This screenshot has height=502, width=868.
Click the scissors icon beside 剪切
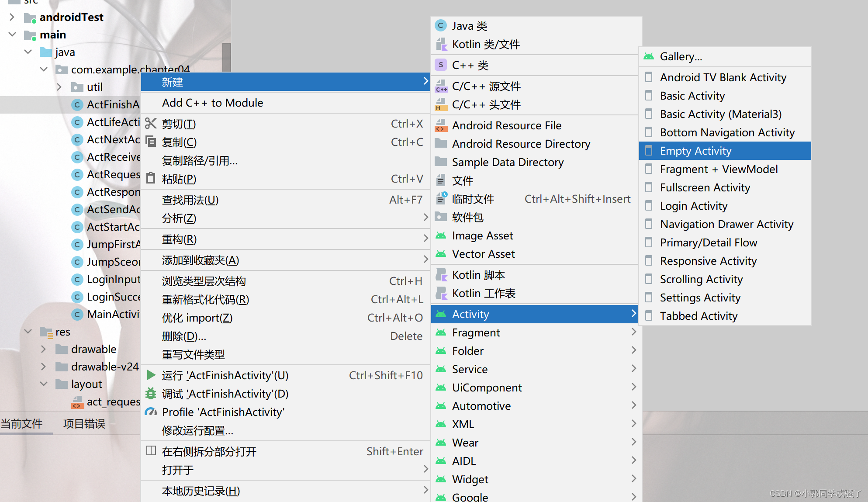tap(150, 124)
